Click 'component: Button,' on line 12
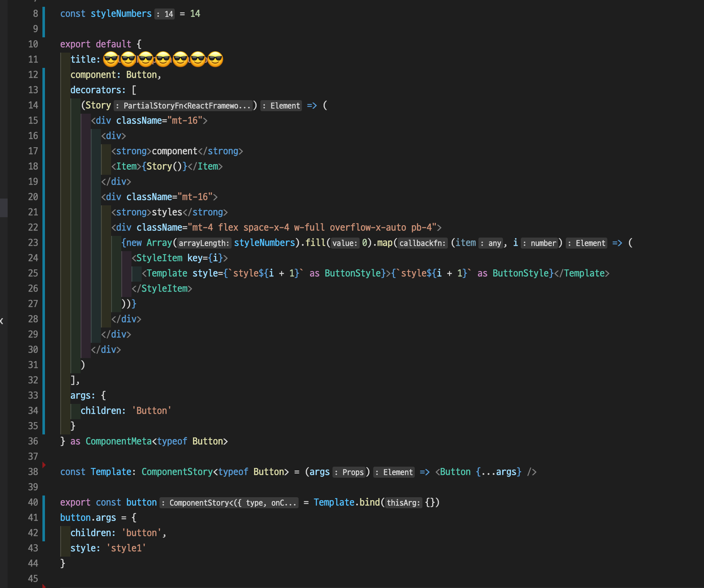The width and height of the screenshot is (704, 588). point(116,75)
